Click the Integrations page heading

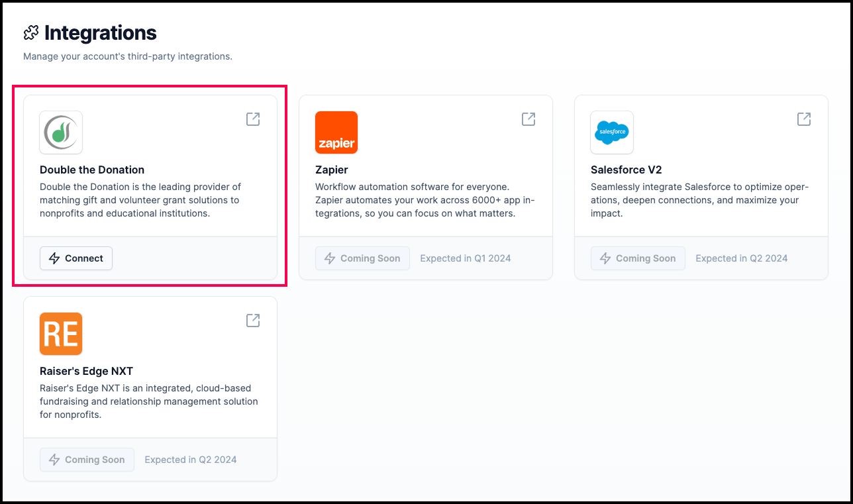(101, 32)
